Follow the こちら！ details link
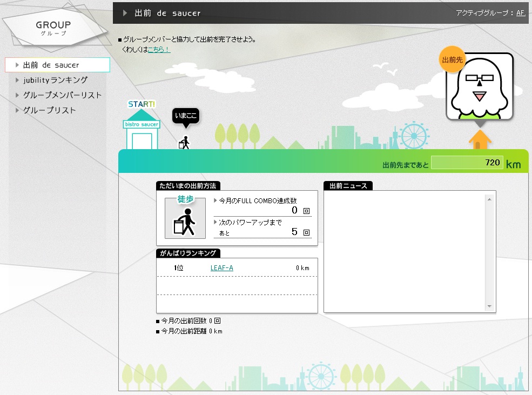Viewport: 532px width, 395px height. [159, 50]
